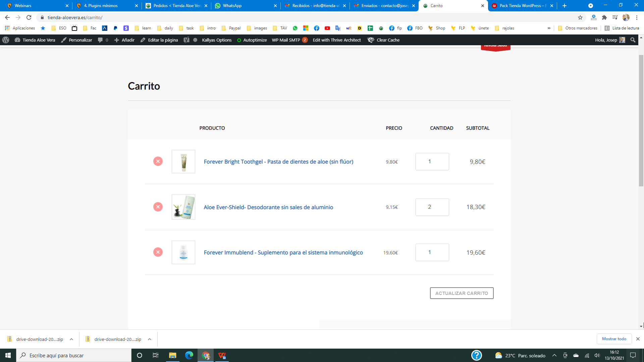Open images bookmarks folder
The image size is (644, 362).
pos(257,28)
